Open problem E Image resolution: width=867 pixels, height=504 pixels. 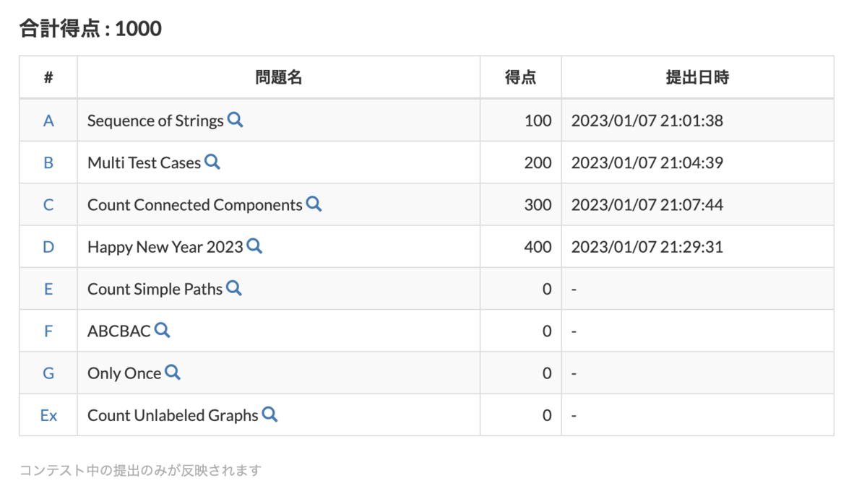point(48,288)
